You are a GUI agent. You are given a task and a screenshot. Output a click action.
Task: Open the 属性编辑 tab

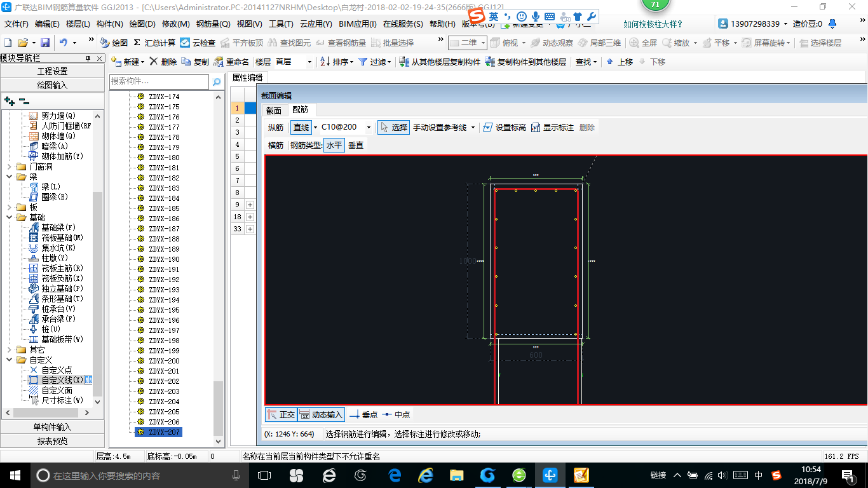pos(247,78)
